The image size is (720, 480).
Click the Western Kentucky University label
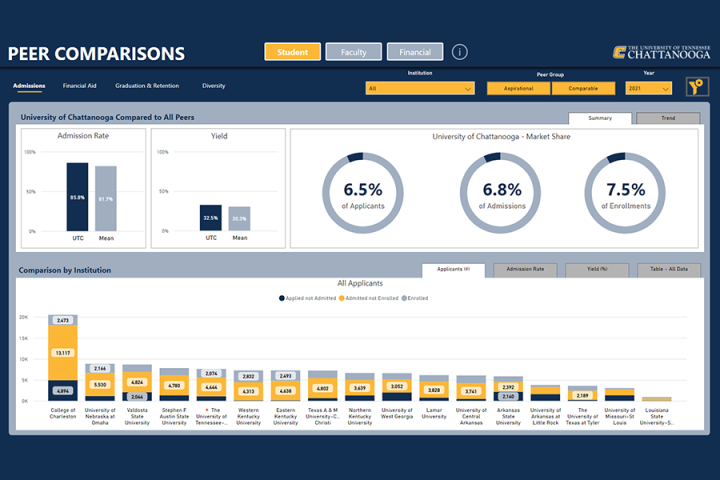(248, 416)
